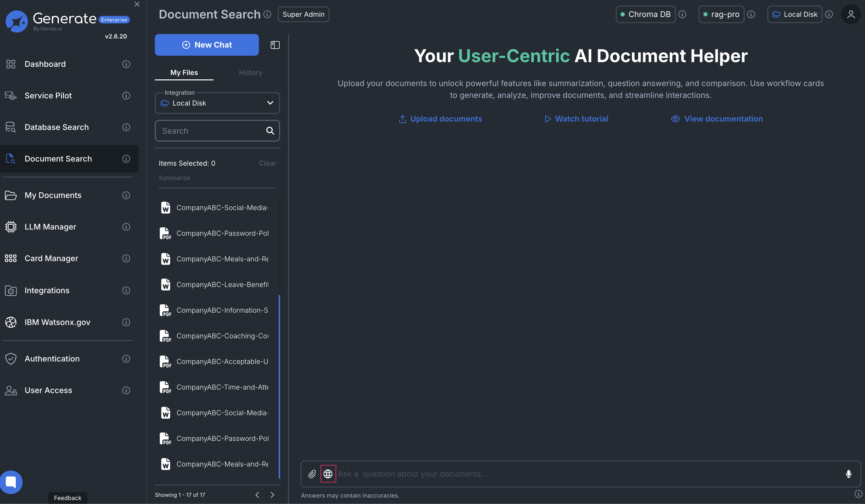Click the rag-pro model button
The width and height of the screenshot is (865, 504).
[721, 14]
